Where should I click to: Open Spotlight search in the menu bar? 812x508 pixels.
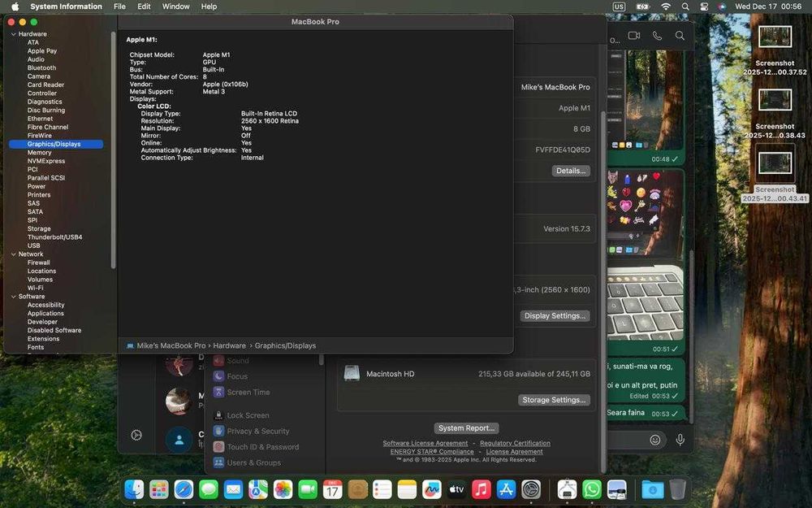[x=685, y=7]
